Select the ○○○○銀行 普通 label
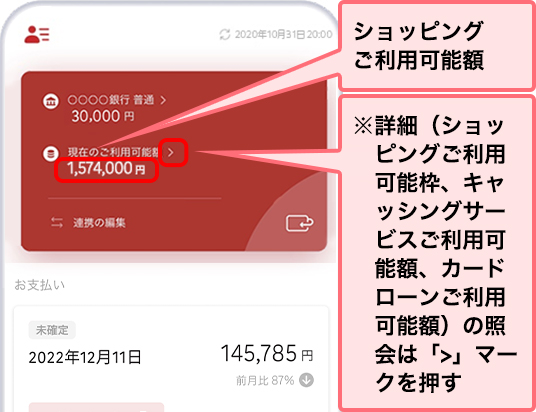This screenshot has width=536, height=412. pyautogui.click(x=111, y=100)
